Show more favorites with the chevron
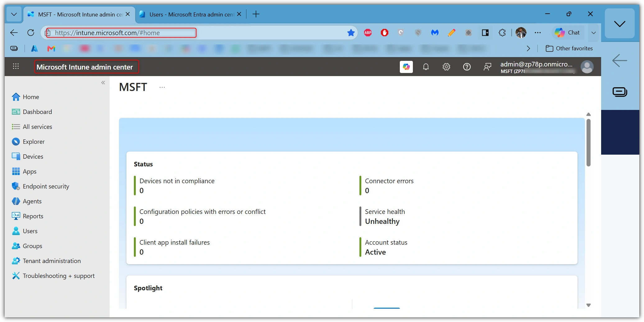This screenshot has height=322, width=644. click(x=528, y=48)
